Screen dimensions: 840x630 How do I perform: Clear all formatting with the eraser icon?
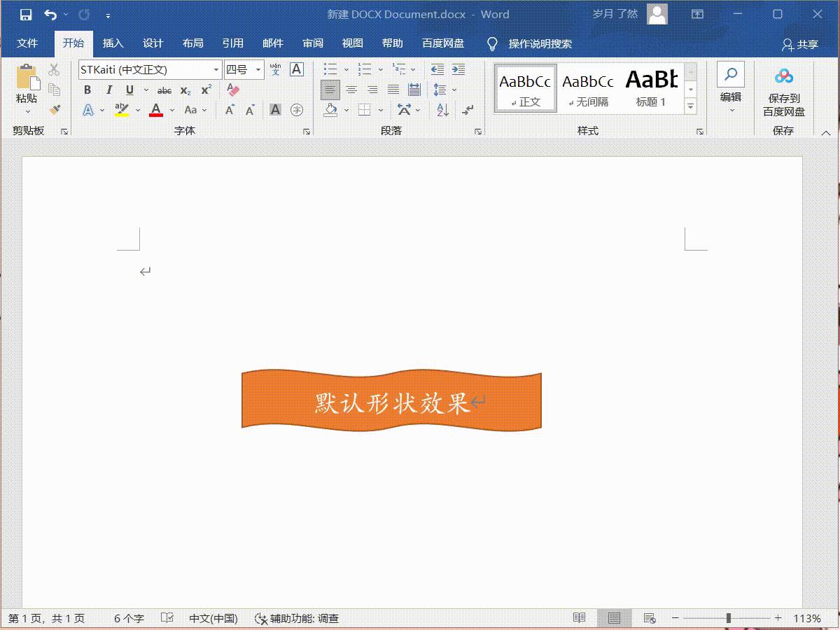click(x=232, y=90)
